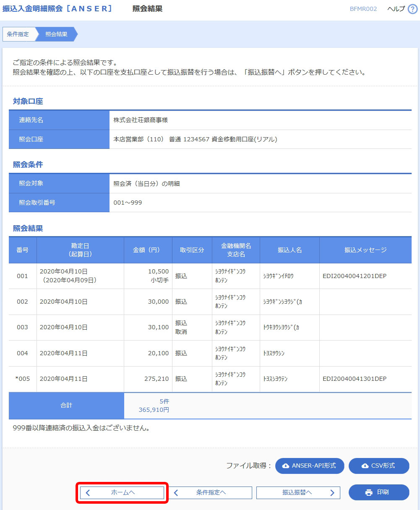Click the 金融機関名 支店名 column header
This screenshot has width=420, height=510.
point(236,250)
